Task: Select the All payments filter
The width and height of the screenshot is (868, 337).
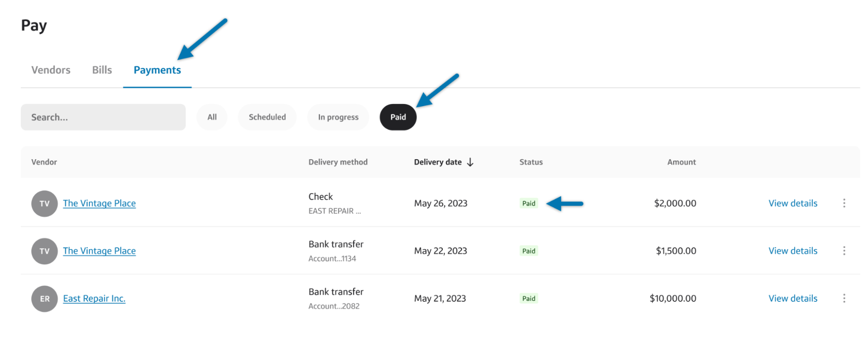Action: pyautogui.click(x=212, y=117)
